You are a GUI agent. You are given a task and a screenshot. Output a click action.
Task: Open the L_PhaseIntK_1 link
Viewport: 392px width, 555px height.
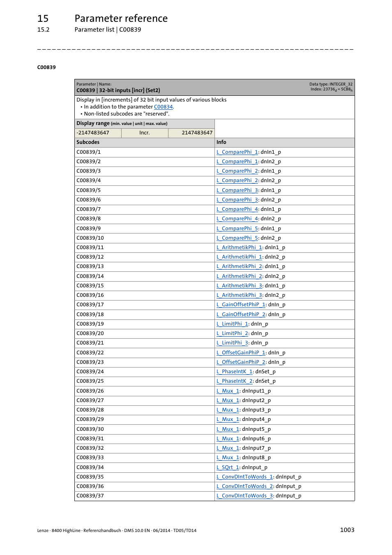pyautogui.click(x=235, y=372)
